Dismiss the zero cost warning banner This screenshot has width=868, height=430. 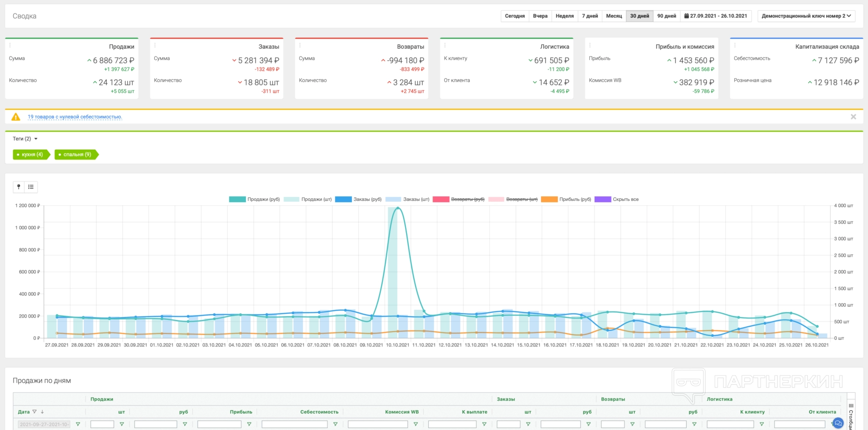pos(853,117)
